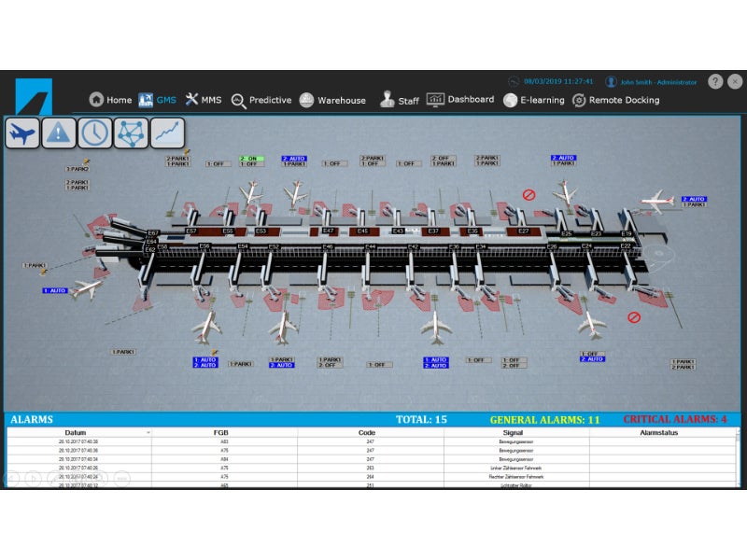Click the warning triangle alerts icon
The height and width of the screenshot is (560, 747).
pos(58,133)
